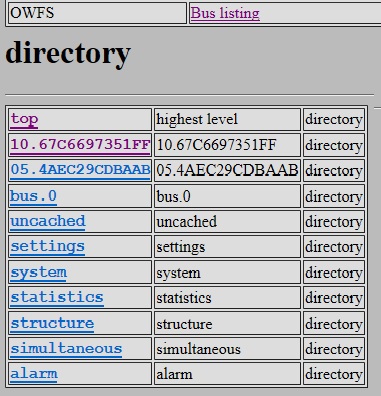
Task: Open the settings directory link
Action: coord(47,247)
